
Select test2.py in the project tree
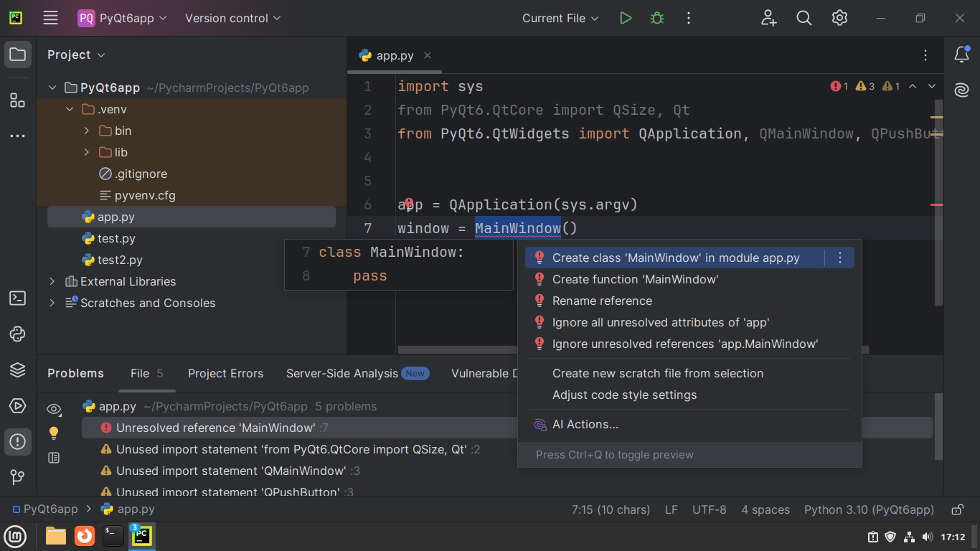pos(120,260)
